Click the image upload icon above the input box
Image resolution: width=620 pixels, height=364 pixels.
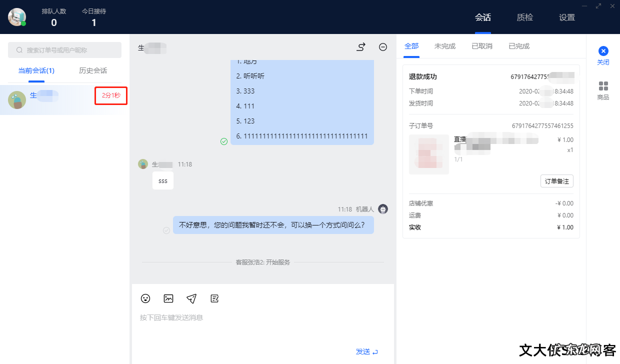pyautogui.click(x=168, y=298)
